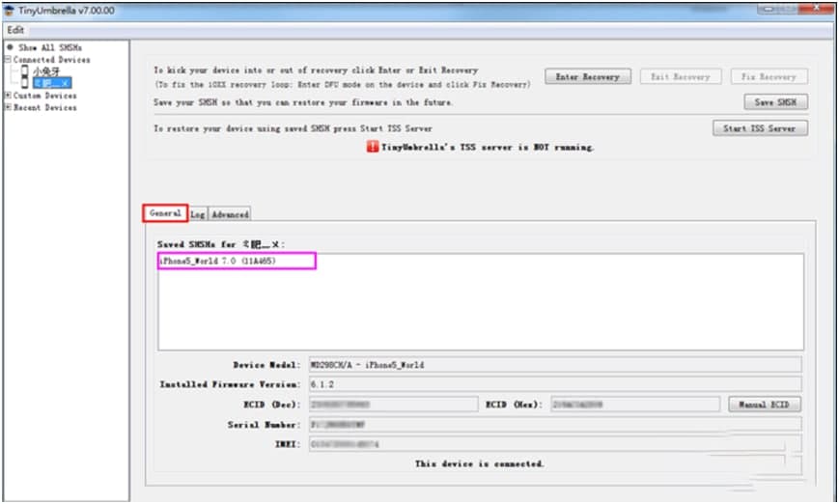Click the red TSS server warning icon

(x=373, y=147)
